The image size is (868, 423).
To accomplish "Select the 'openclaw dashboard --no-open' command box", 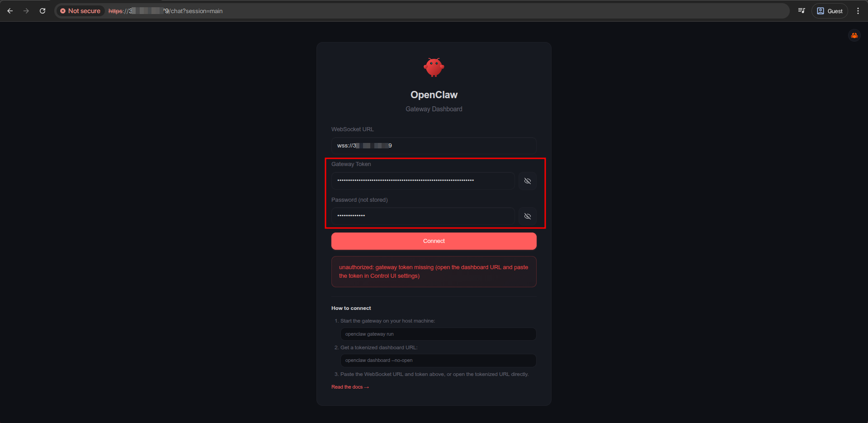I will click(x=438, y=361).
